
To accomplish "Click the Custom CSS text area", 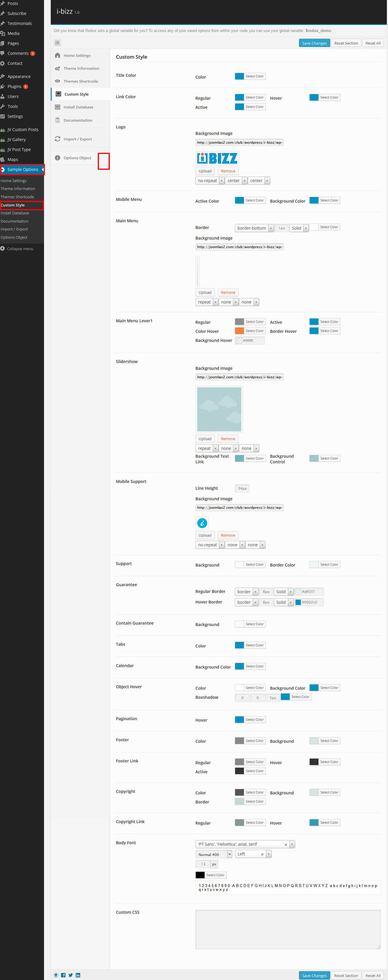I will (288, 929).
